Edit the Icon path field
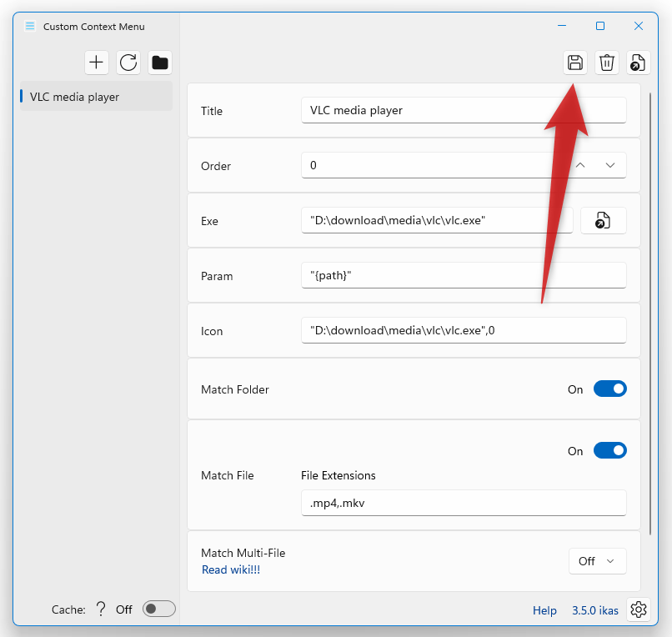 (464, 330)
